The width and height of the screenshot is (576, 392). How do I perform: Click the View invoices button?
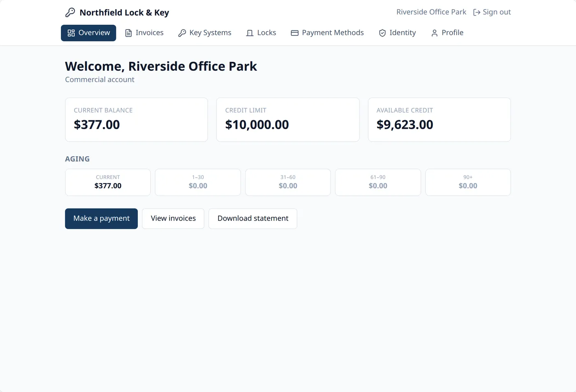point(173,218)
